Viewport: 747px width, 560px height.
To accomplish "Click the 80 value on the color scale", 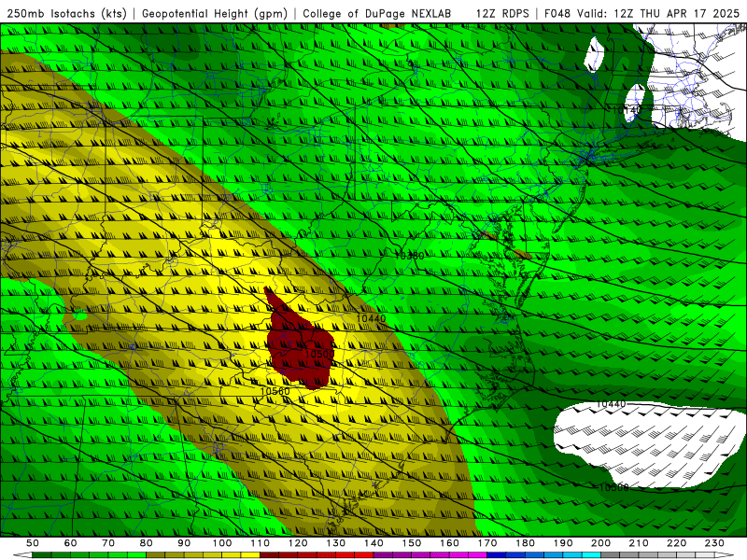I will point(147,543).
